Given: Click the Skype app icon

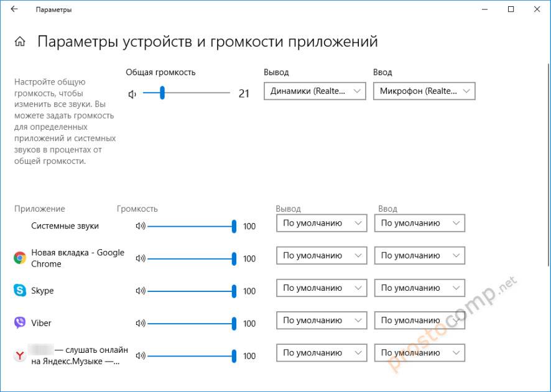Looking at the screenshot, I should click(x=20, y=290).
